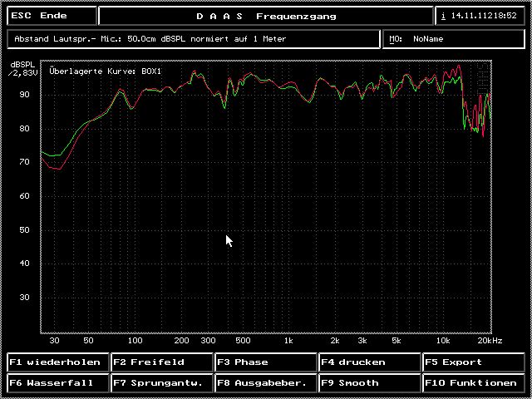Open the F3 Phase view
Screen dimensions: 532x399
coord(265,362)
